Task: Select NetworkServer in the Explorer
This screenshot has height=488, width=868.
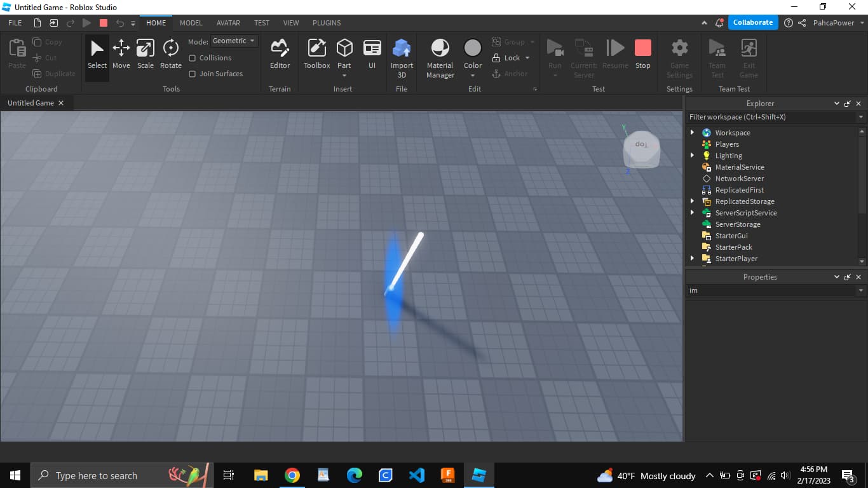Action: 740,179
